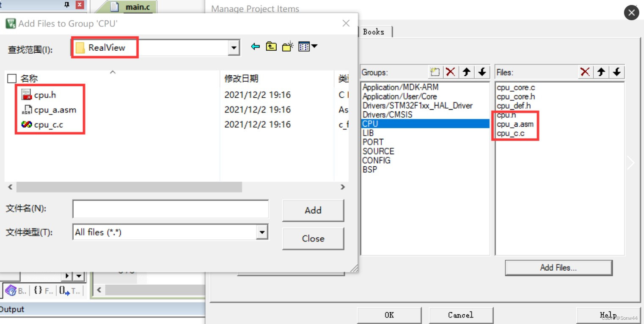This screenshot has width=644, height=324.
Task: Sort by 名称 column header
Action: coord(29,78)
